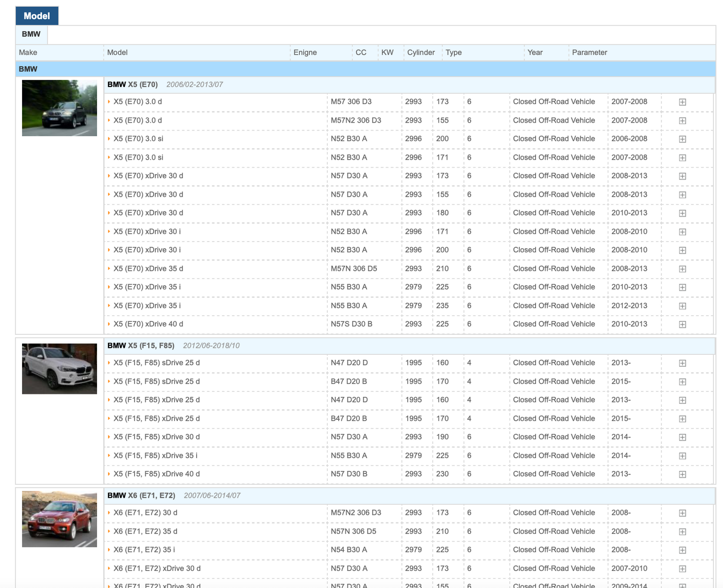Image resolution: width=723 pixels, height=588 pixels.
Task: Select the Model tab
Action: tap(37, 16)
